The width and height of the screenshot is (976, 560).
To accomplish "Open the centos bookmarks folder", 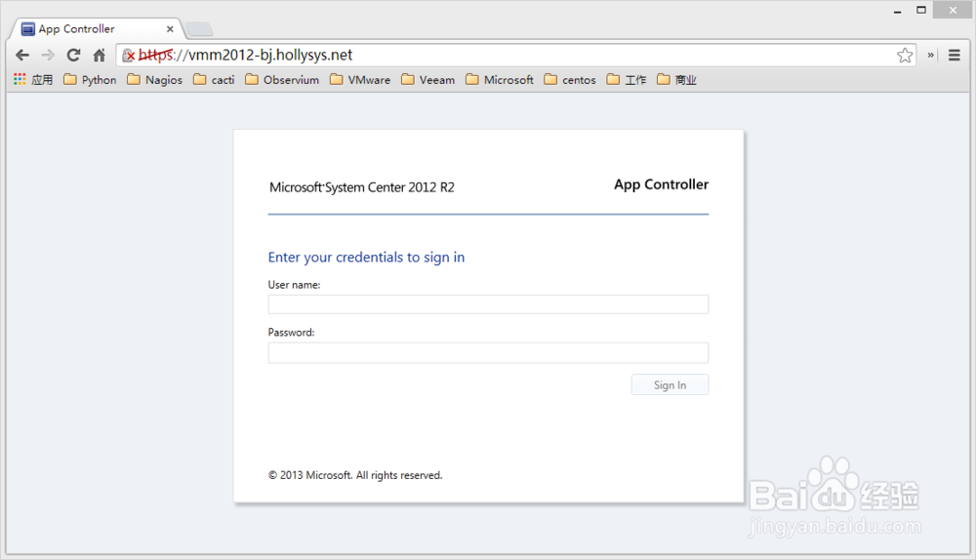I will pos(570,80).
